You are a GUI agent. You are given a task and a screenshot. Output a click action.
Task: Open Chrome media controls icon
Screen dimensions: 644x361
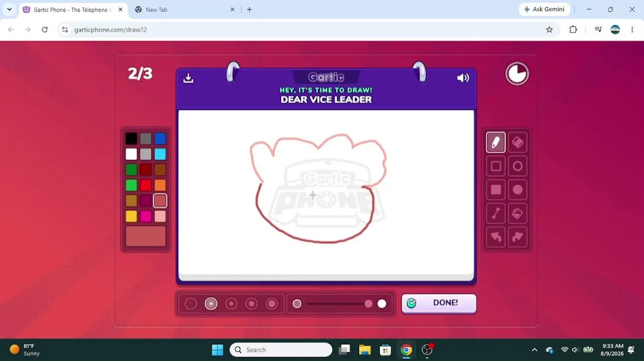pyautogui.click(x=598, y=30)
